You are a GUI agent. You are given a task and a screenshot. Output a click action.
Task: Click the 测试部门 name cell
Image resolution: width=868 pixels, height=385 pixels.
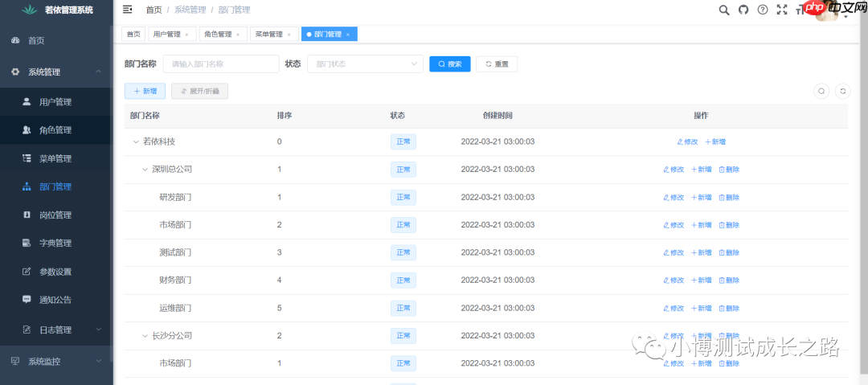(x=175, y=252)
